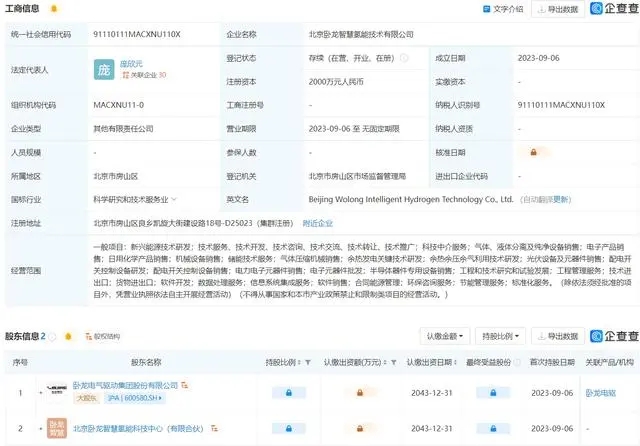Click the lock icon beside 核准日期
The image size is (640, 446).
533,153
